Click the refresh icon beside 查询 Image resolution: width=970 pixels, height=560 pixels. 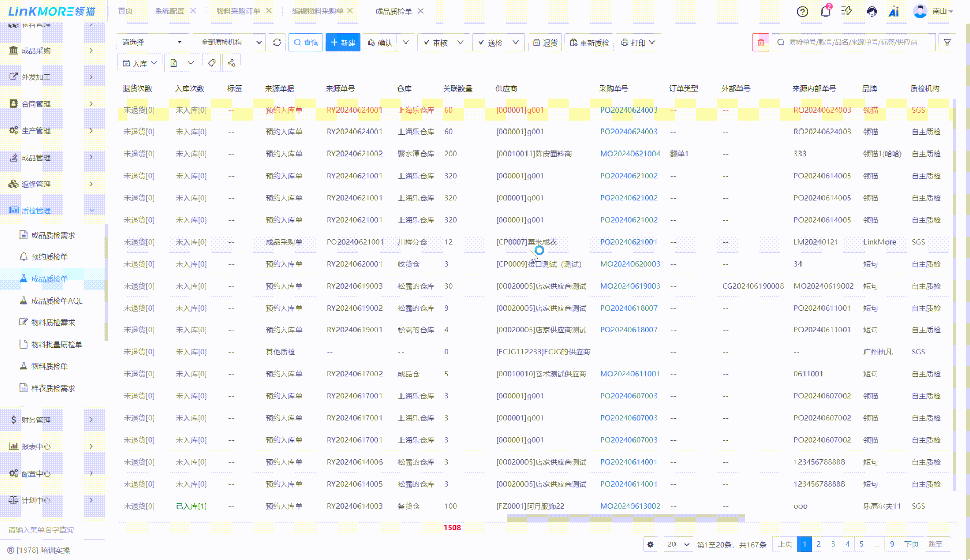(x=277, y=42)
